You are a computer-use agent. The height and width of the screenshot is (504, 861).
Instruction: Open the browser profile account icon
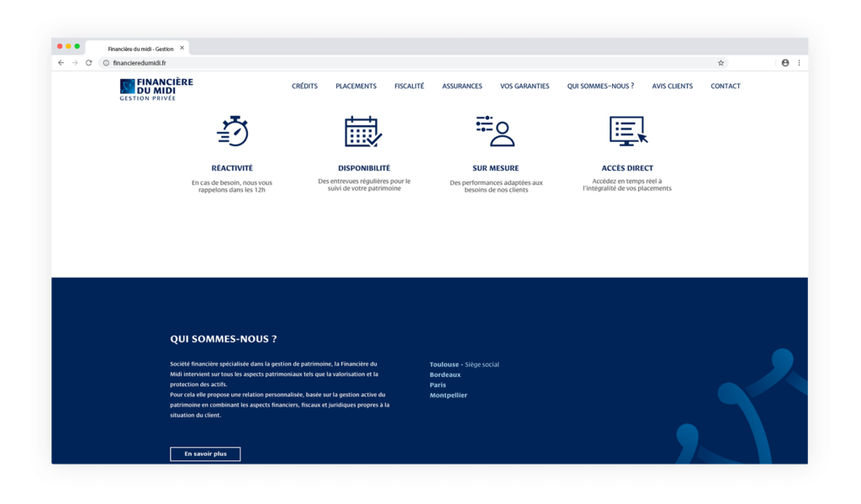tap(785, 63)
